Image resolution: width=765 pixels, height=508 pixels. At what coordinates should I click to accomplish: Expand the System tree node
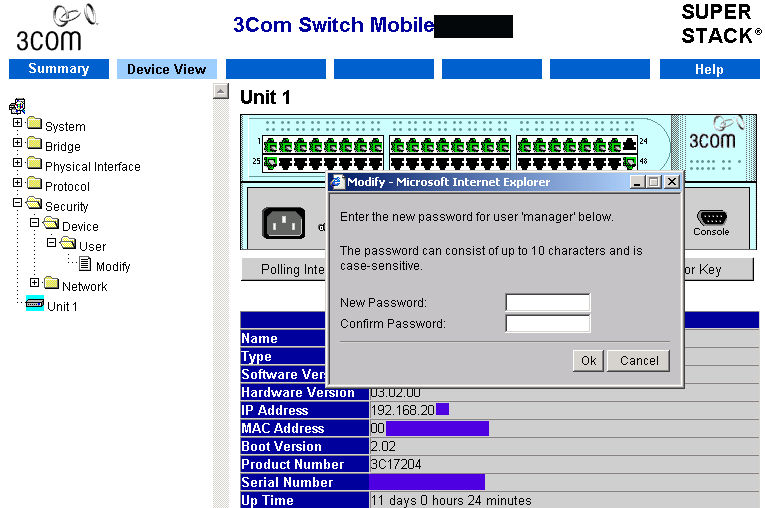(18, 122)
